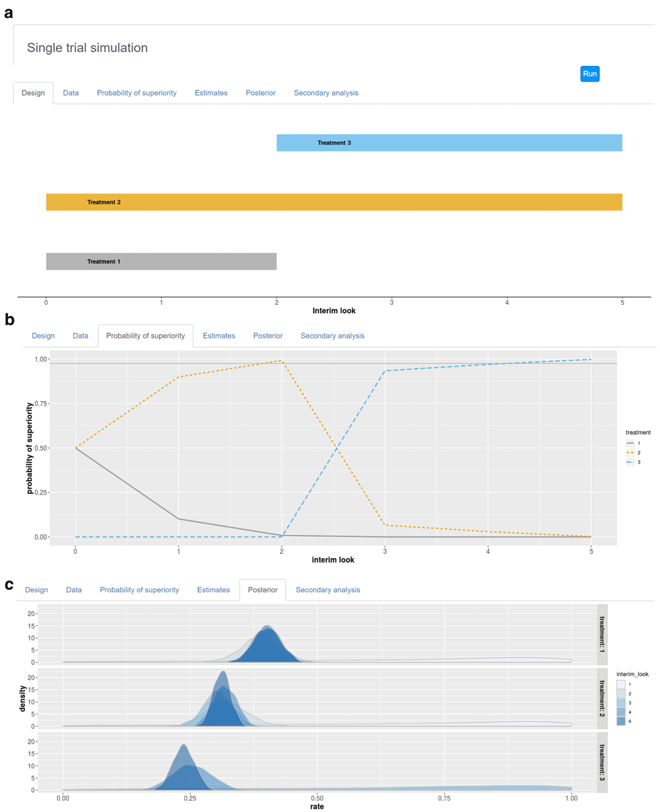Viewport: 660px width, 812px height.
Task: Click the blue Run button
Action: click(x=589, y=74)
